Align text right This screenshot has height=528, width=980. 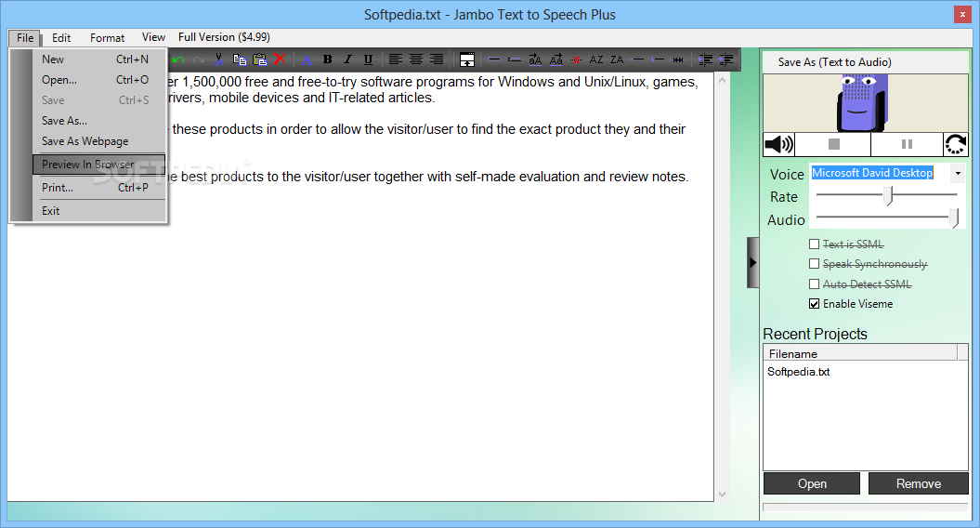click(437, 59)
